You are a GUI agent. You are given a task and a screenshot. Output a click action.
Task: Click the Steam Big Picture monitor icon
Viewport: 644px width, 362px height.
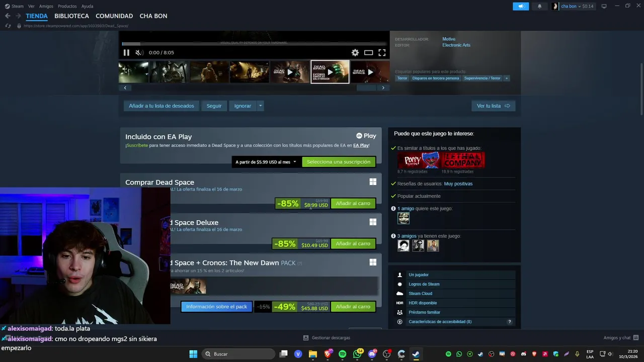pyautogui.click(x=604, y=6)
